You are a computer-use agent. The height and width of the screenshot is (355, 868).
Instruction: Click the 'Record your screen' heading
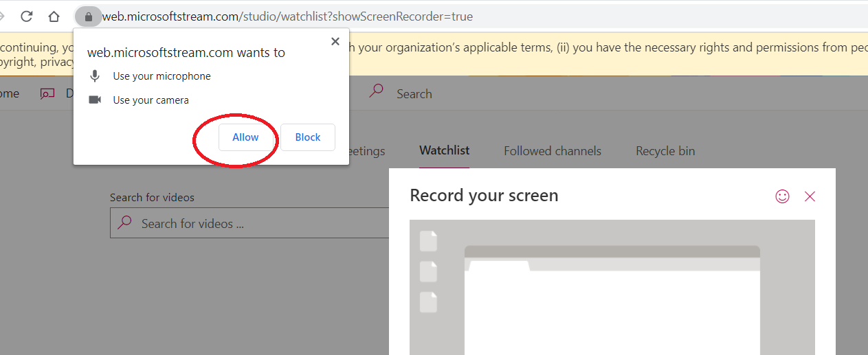click(x=484, y=196)
